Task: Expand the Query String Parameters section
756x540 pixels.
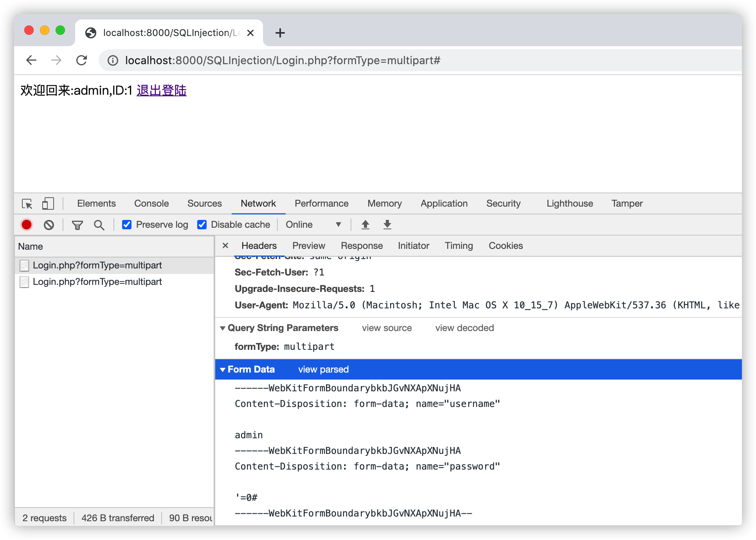Action: (224, 327)
